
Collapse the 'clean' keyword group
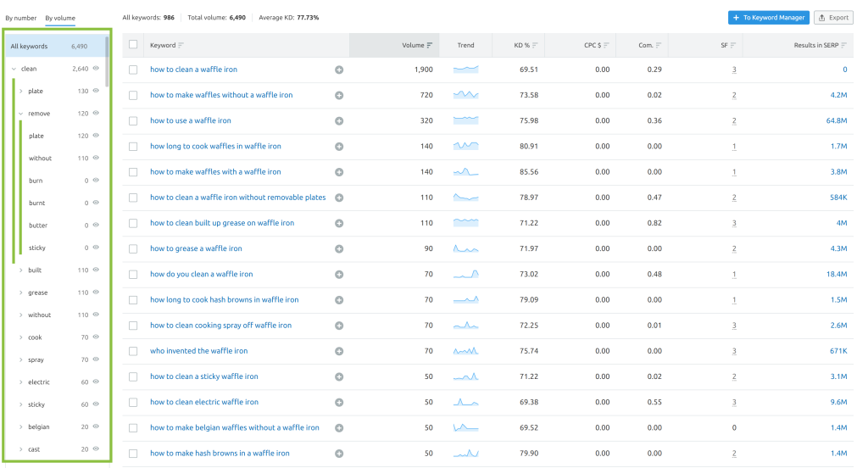pos(13,69)
